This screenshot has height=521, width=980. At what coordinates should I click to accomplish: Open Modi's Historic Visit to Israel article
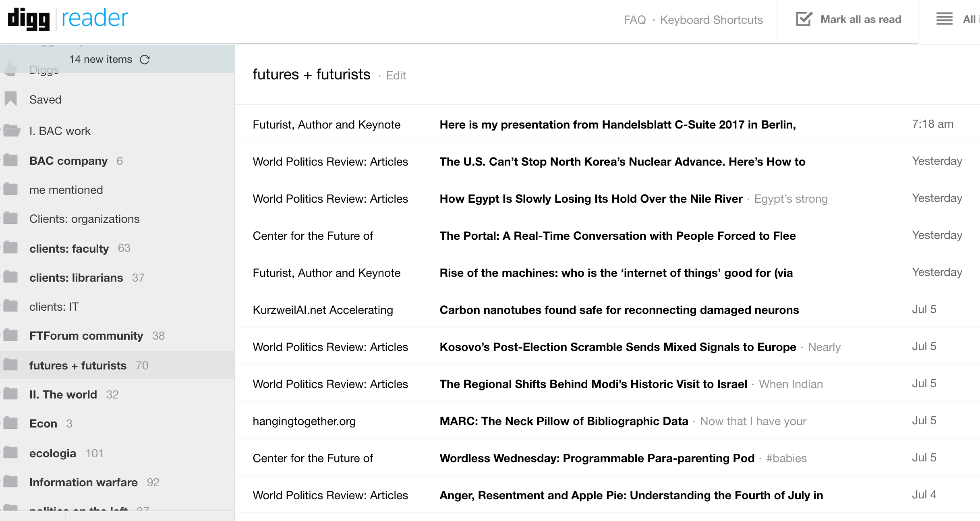click(x=593, y=384)
